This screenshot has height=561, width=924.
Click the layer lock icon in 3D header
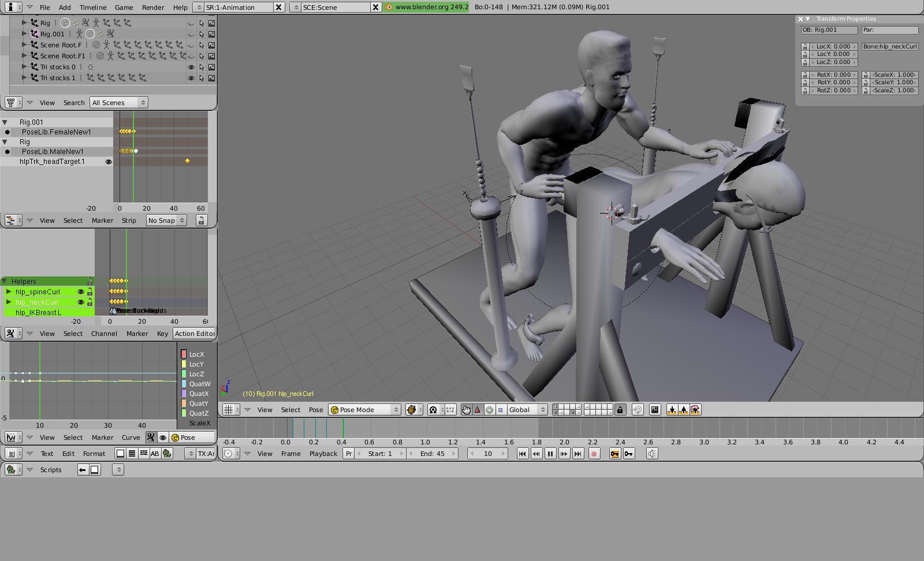click(620, 410)
